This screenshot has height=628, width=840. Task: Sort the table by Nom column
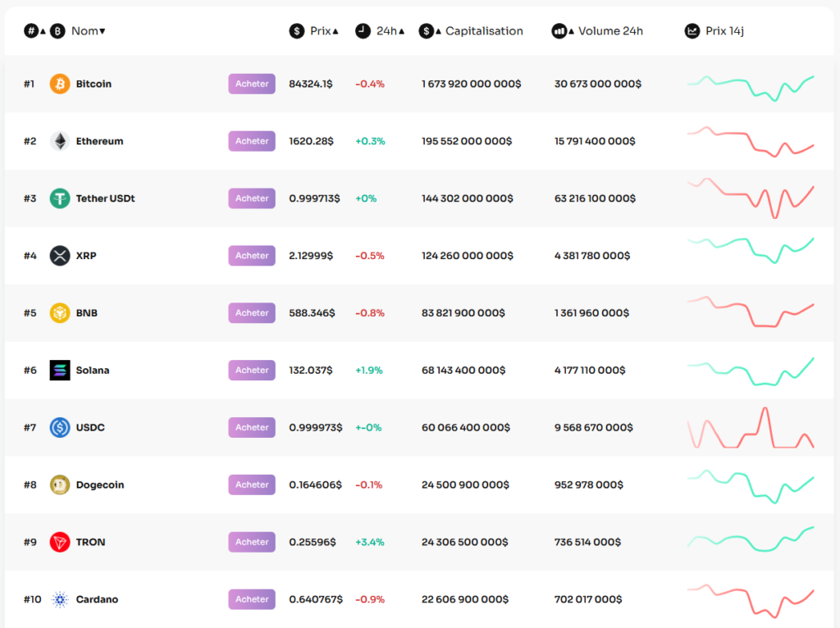(88, 31)
